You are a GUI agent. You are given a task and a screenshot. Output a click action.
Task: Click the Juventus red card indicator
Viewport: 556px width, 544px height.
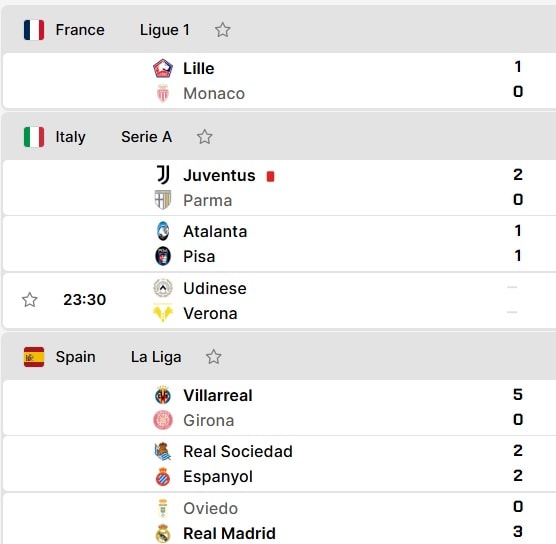tap(270, 176)
